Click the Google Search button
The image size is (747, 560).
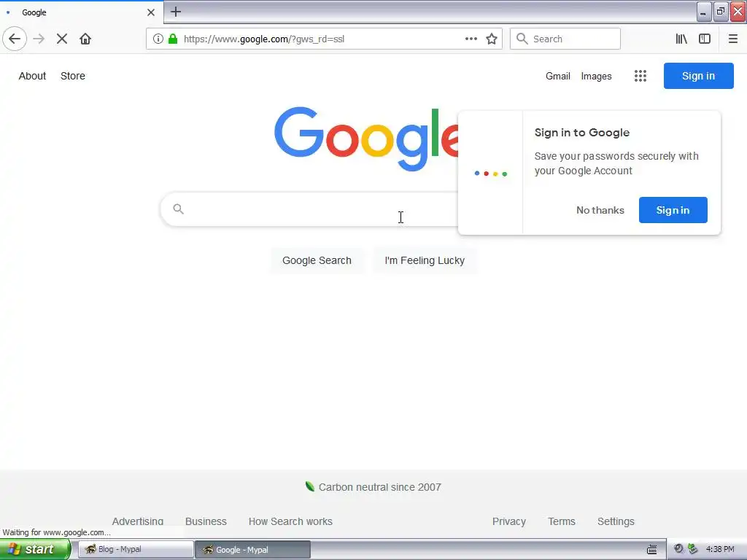(x=317, y=260)
